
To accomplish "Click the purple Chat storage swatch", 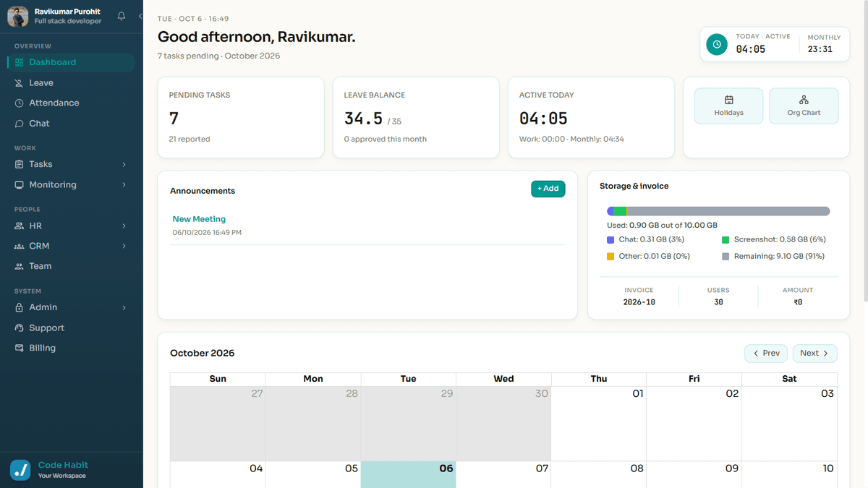I will (x=610, y=239).
